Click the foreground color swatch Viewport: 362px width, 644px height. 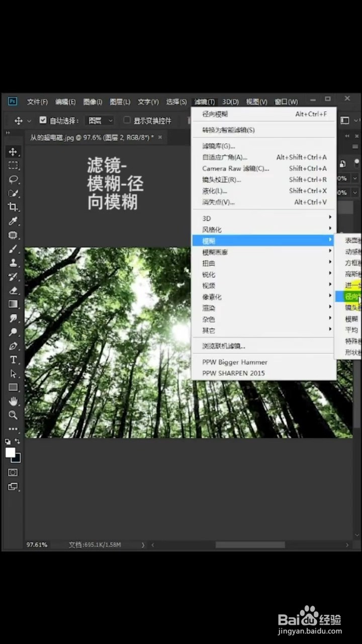click(10, 452)
